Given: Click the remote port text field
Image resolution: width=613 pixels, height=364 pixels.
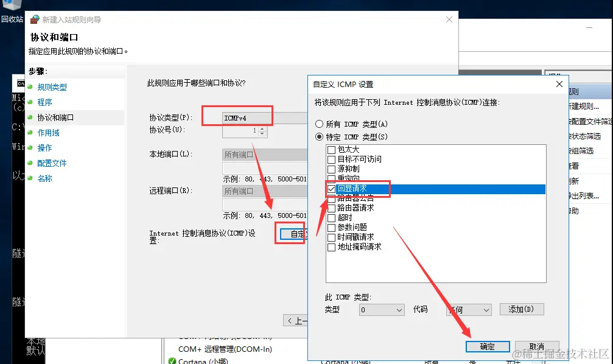Looking at the screenshot, I should 265,205.
